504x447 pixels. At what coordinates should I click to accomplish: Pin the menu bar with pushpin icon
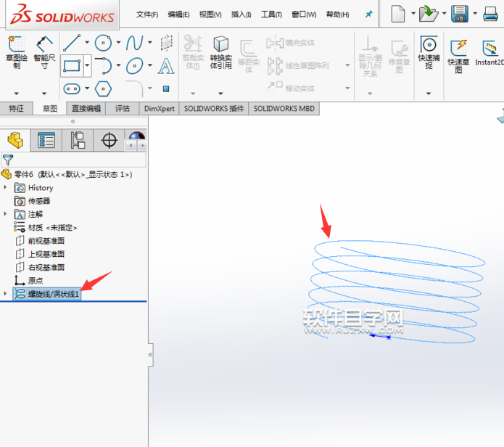click(x=368, y=14)
